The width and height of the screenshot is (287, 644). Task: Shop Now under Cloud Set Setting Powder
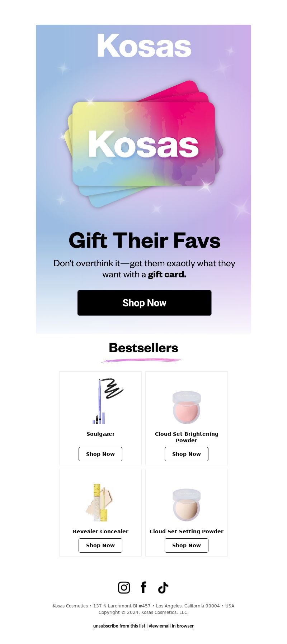(x=187, y=545)
